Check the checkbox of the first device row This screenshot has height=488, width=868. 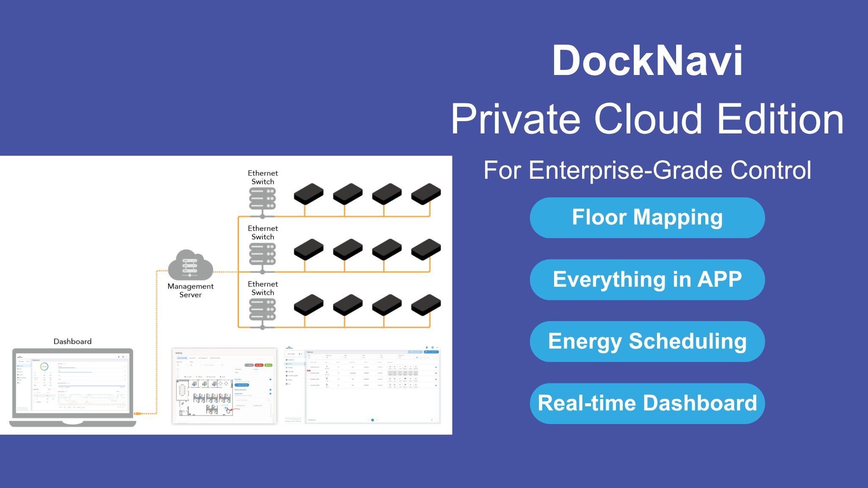309,367
